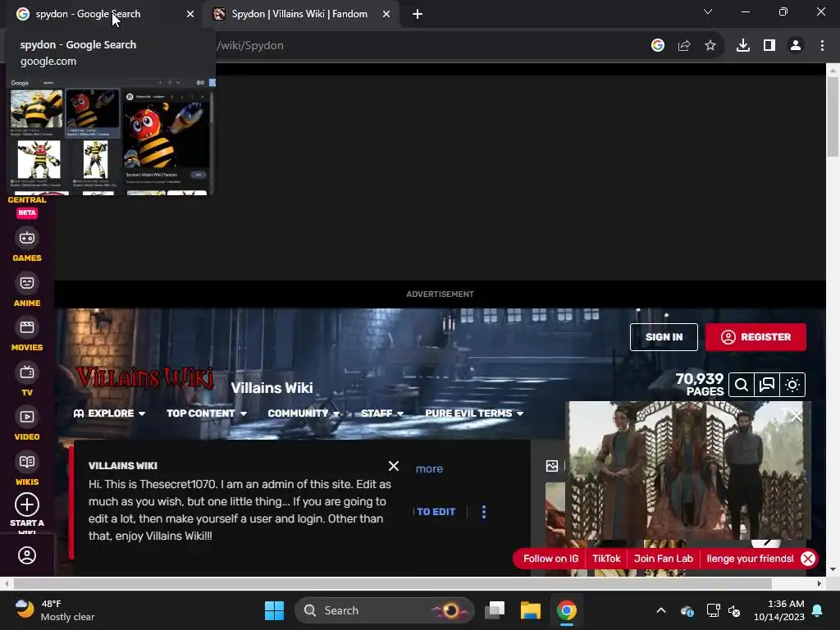Open the notifications bell icon

click(818, 610)
